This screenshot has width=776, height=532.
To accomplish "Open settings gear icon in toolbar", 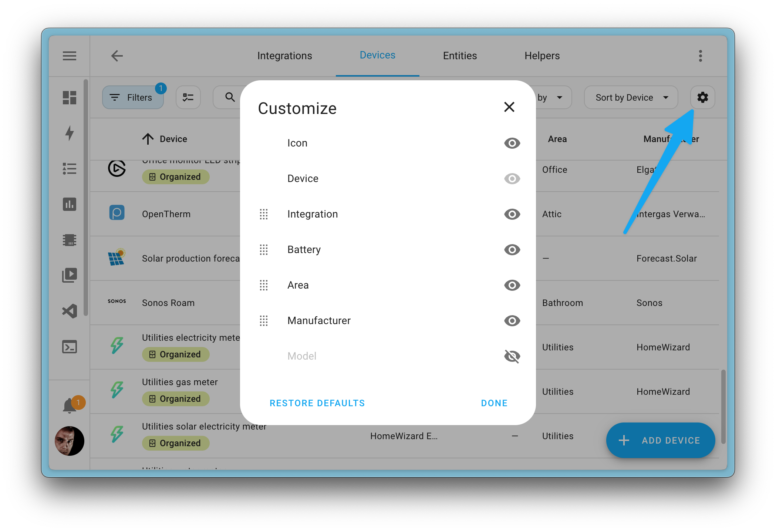I will [x=702, y=97].
